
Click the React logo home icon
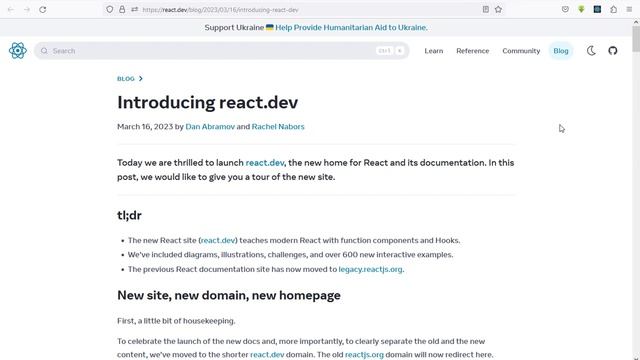[x=18, y=51]
